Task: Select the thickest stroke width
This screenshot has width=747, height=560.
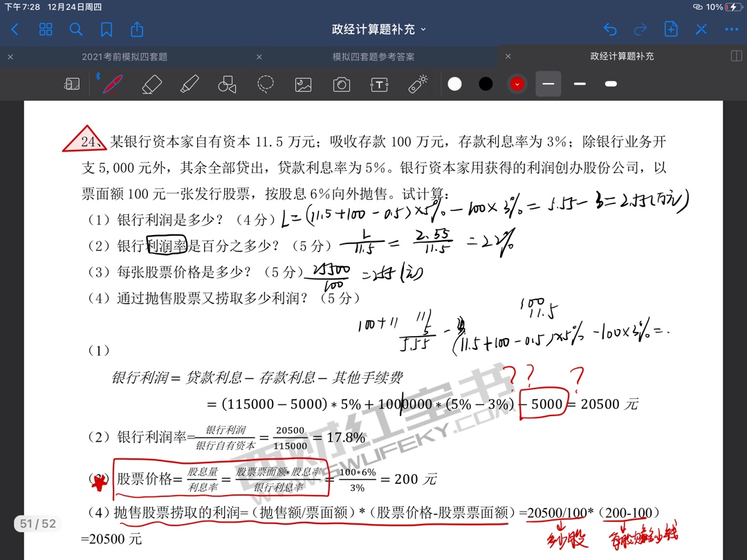Action: 611,84
